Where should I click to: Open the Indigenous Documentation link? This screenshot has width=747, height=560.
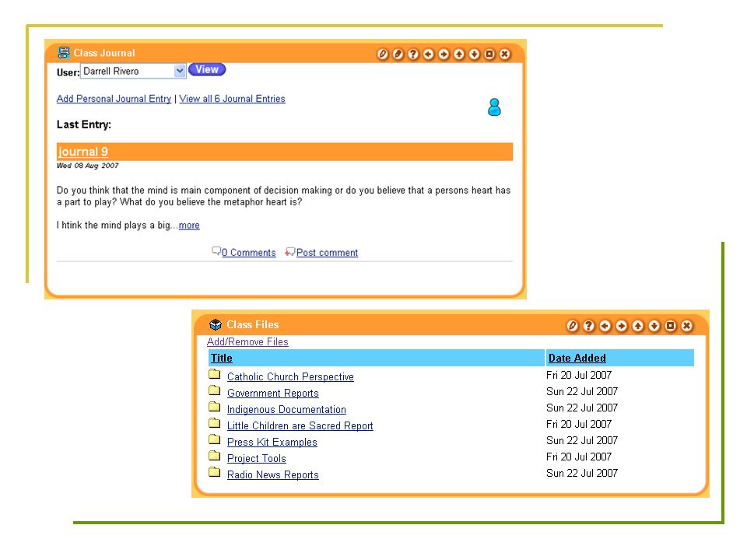(287, 410)
